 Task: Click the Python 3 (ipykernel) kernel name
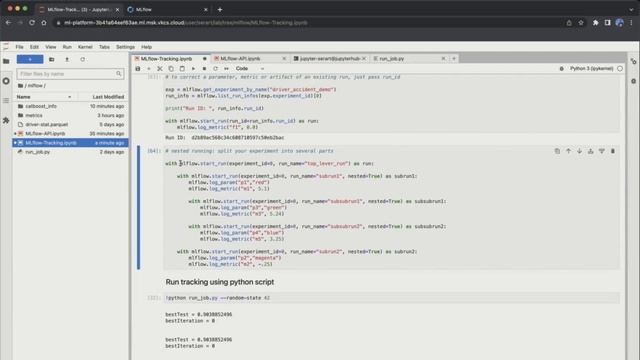(591, 69)
